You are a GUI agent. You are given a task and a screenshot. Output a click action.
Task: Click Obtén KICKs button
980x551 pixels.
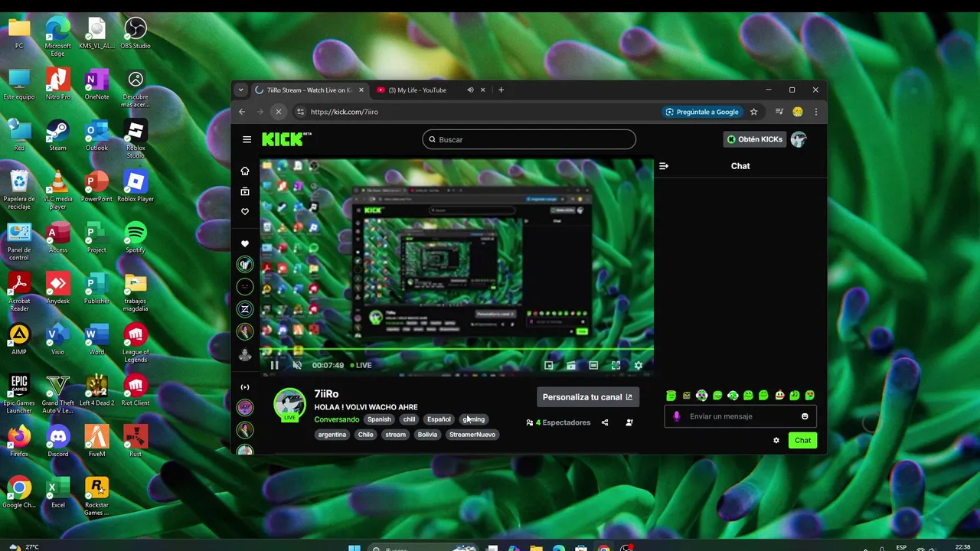(755, 139)
